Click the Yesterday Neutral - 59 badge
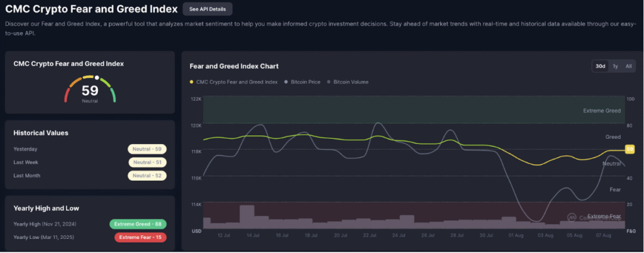Screen dimensions: 644x253 147,149
